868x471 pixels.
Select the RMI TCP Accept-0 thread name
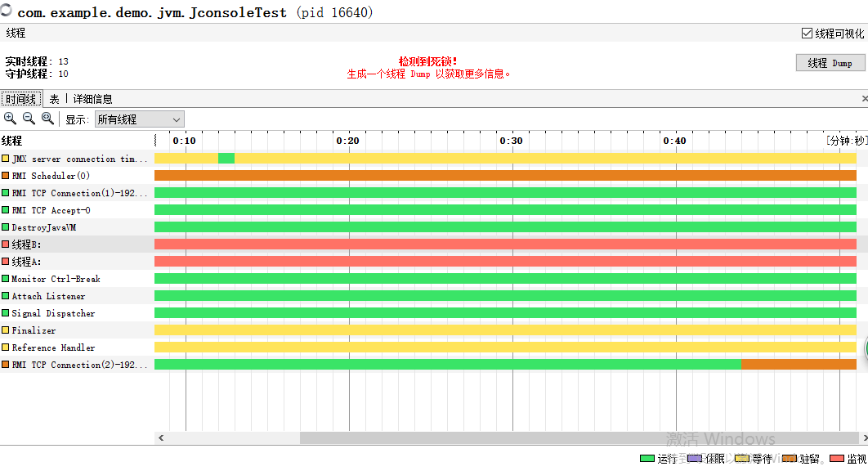coord(51,211)
